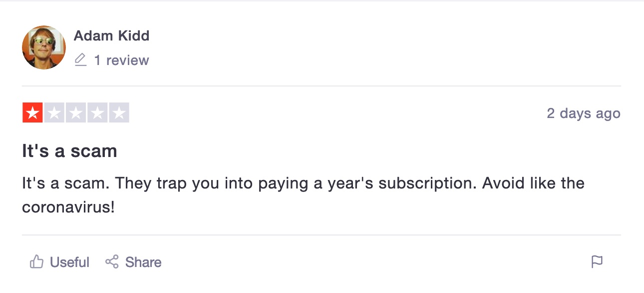Click the phrase 'Avoid like the'

(533, 183)
